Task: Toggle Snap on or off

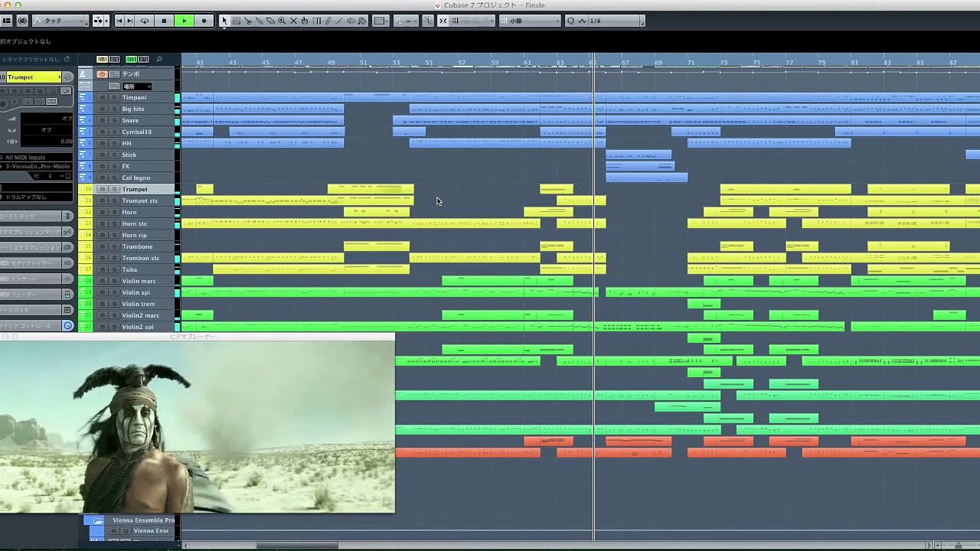Action: pyautogui.click(x=443, y=21)
